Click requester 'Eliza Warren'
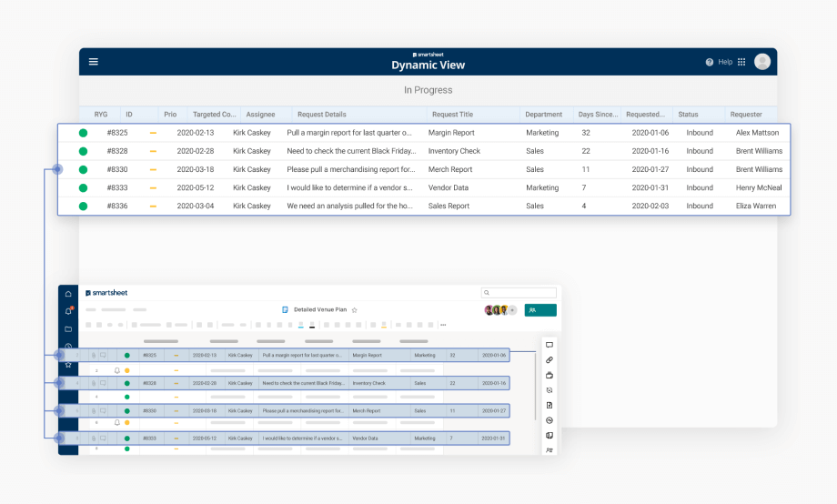Image resolution: width=837 pixels, height=504 pixels. tap(756, 206)
